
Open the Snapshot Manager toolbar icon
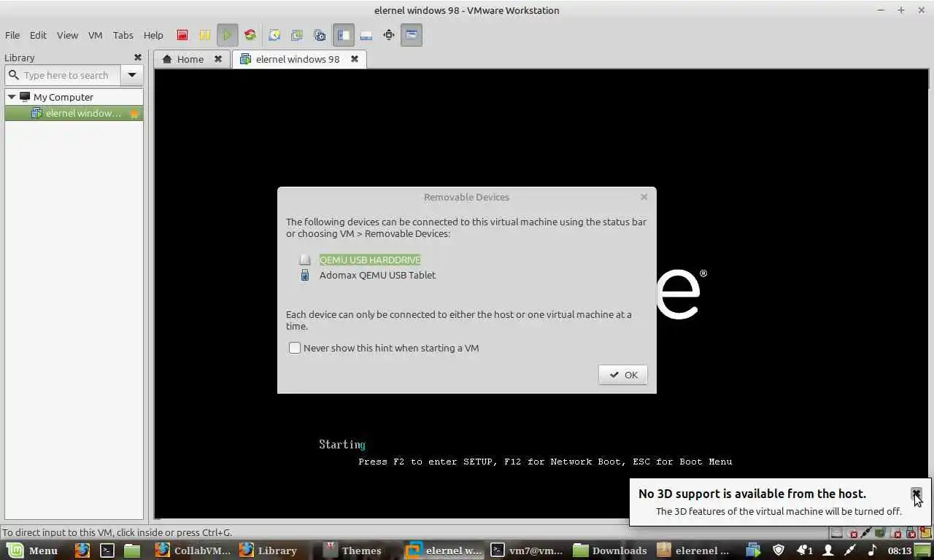(320, 35)
